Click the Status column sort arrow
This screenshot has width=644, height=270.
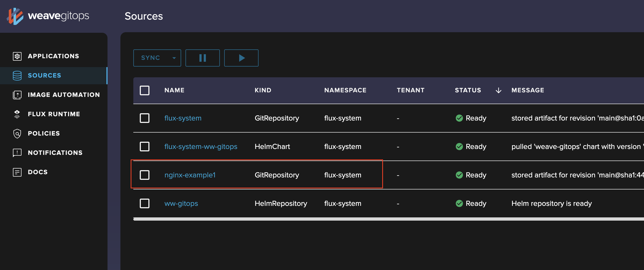pos(498,90)
